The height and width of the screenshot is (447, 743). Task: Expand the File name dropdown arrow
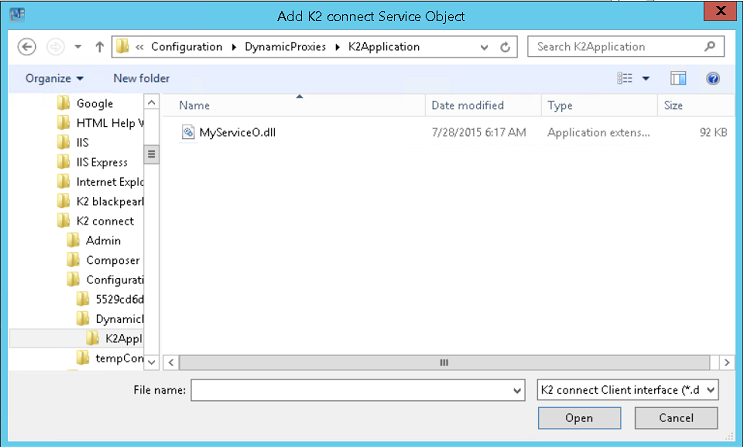517,390
